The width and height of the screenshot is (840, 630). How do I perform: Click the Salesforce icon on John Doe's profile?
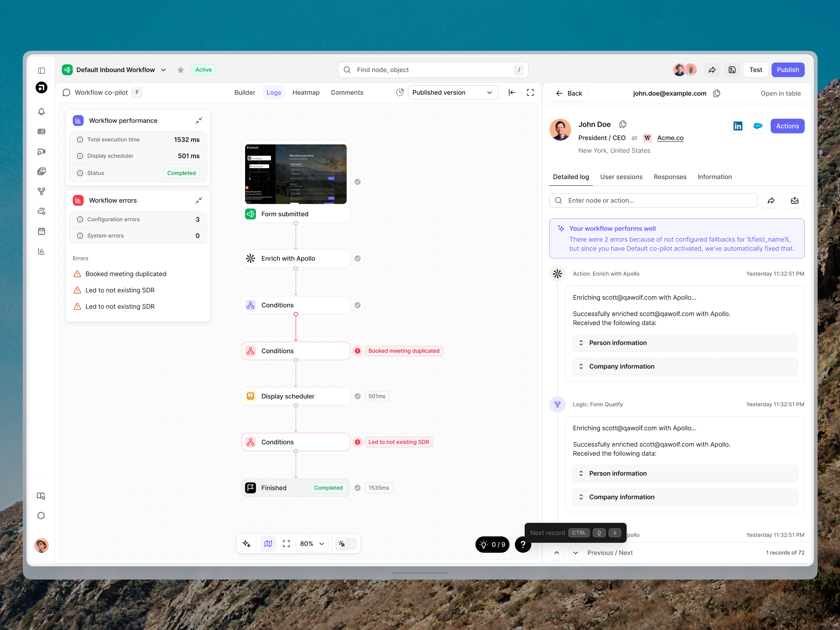point(758,126)
